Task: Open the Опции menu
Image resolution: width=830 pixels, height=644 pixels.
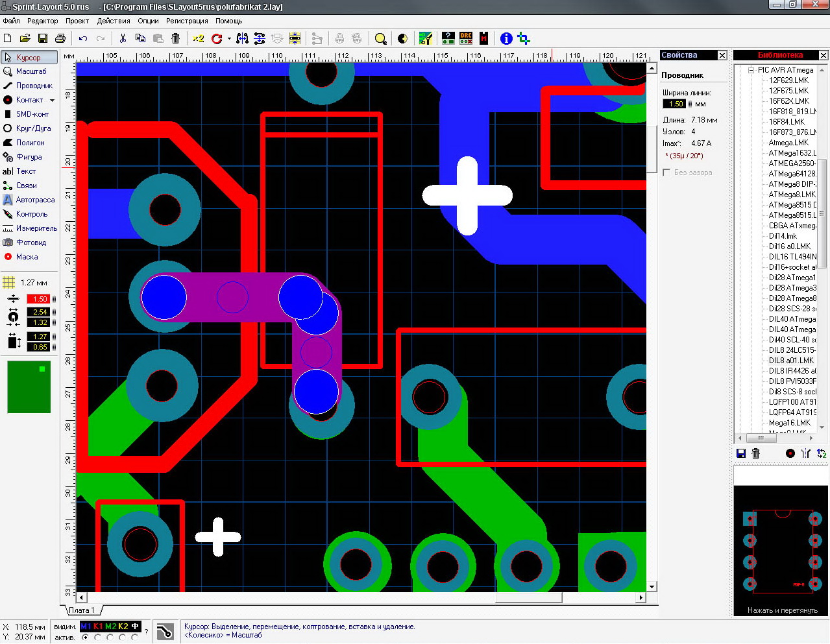Action: [x=148, y=21]
